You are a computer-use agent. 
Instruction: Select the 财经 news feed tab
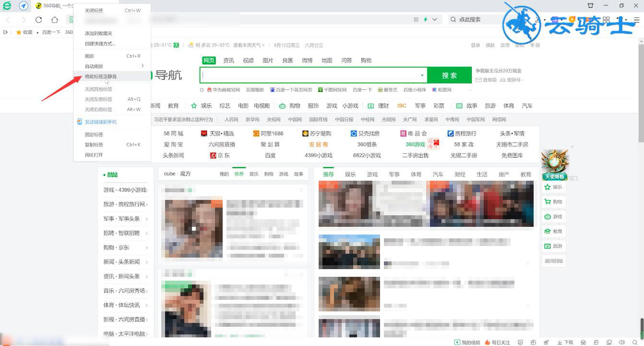[x=460, y=174]
